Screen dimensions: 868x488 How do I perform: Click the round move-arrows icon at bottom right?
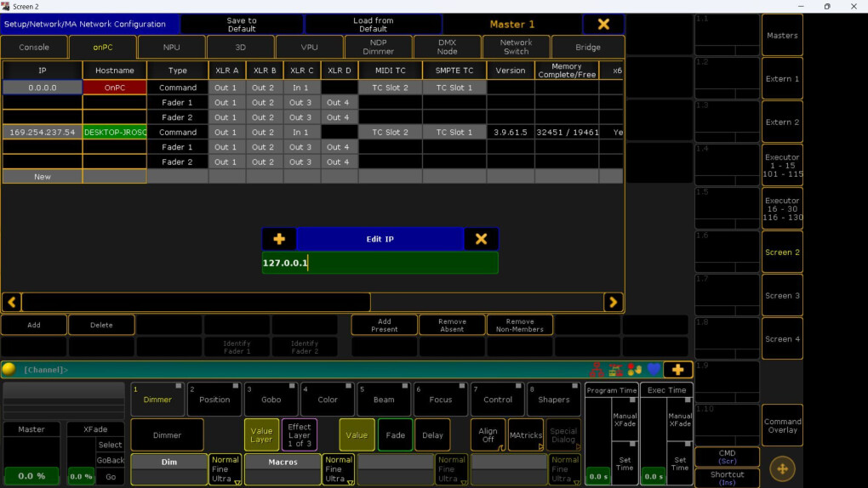[782, 469]
